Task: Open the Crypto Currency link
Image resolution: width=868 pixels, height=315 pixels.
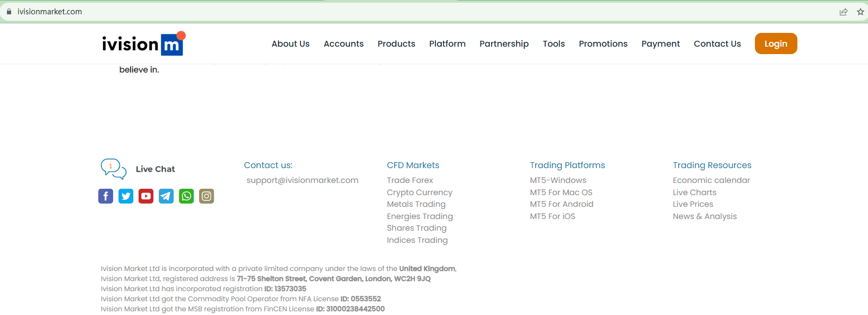Action: tap(419, 192)
